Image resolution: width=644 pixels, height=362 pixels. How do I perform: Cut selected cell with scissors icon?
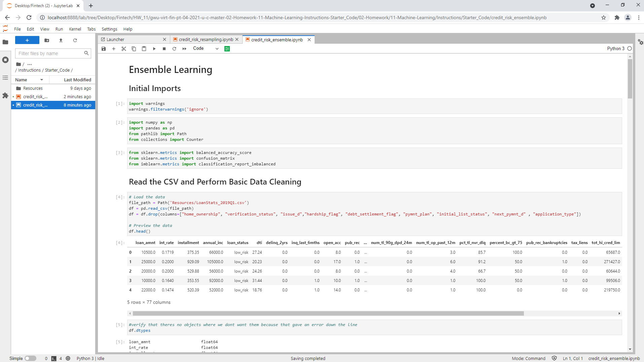124,49
